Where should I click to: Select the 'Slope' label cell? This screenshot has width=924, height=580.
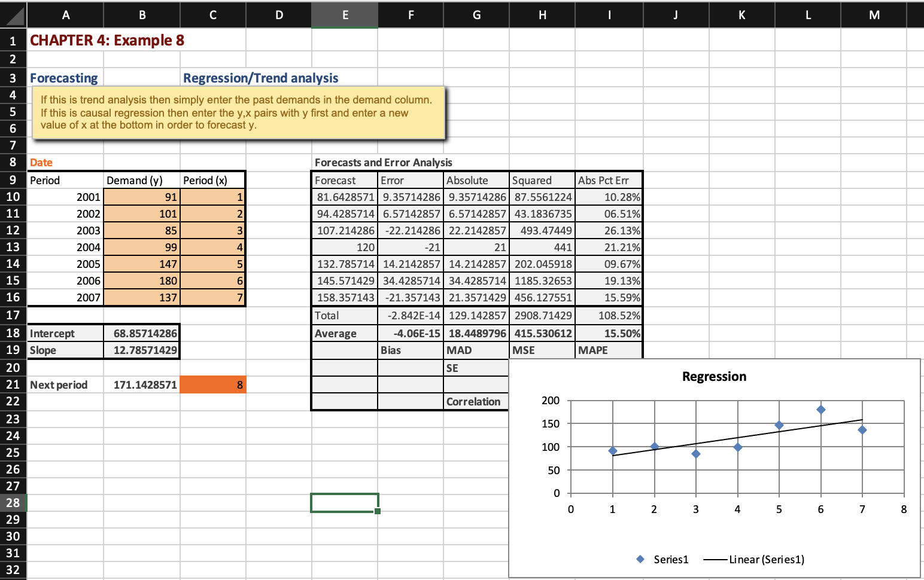click(x=65, y=350)
